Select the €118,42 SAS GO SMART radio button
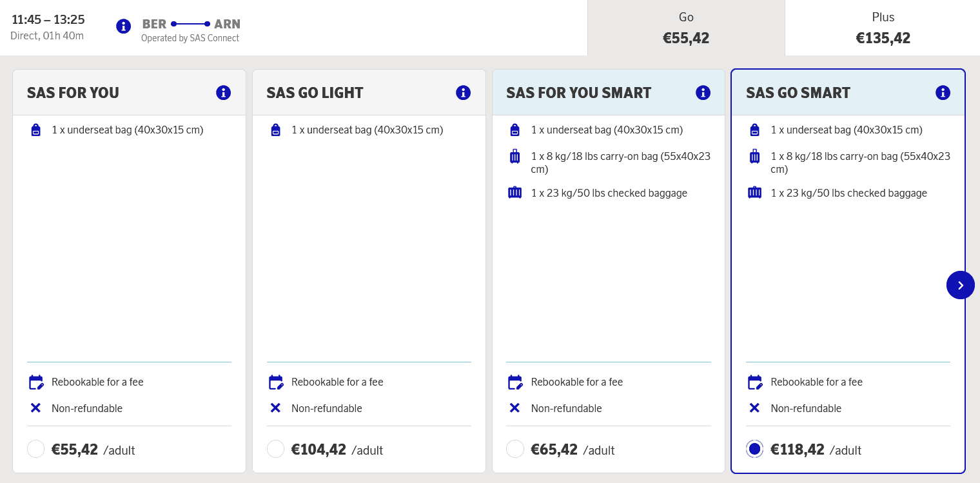The height and width of the screenshot is (483, 980). [754, 449]
